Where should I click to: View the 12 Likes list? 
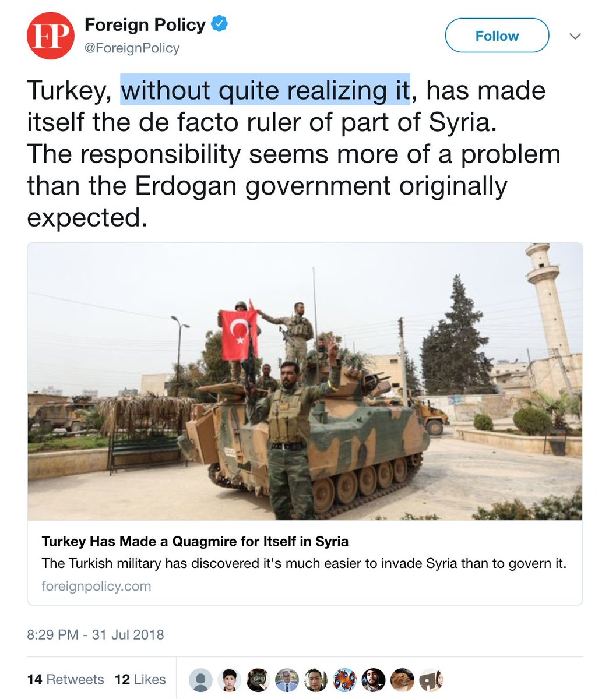pyautogui.click(x=140, y=679)
